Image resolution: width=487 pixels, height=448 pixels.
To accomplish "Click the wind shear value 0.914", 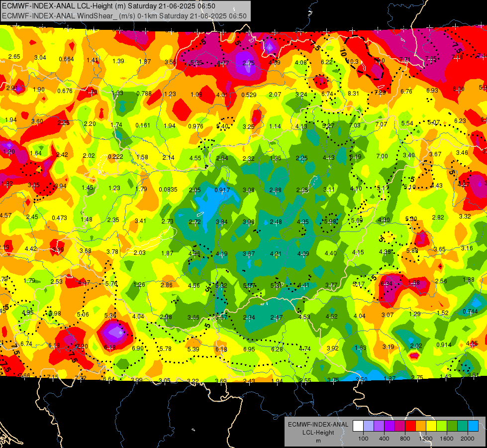I will click(x=444, y=344).
